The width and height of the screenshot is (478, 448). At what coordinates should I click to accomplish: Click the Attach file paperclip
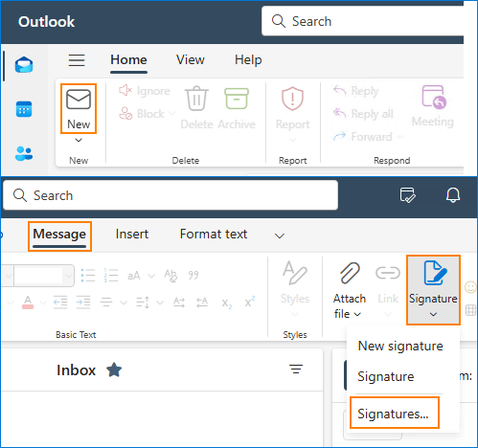click(350, 273)
